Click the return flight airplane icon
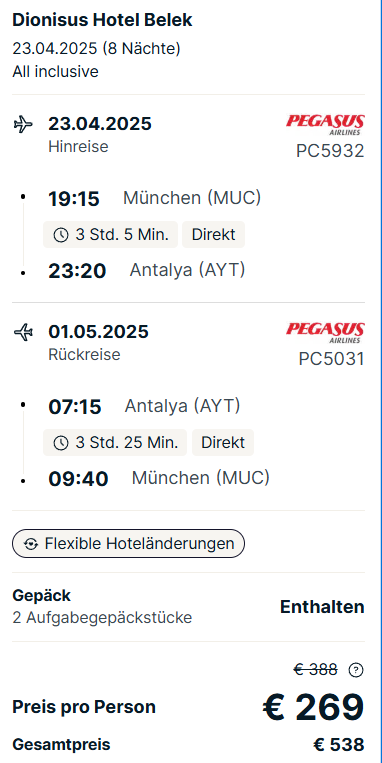 point(23,332)
